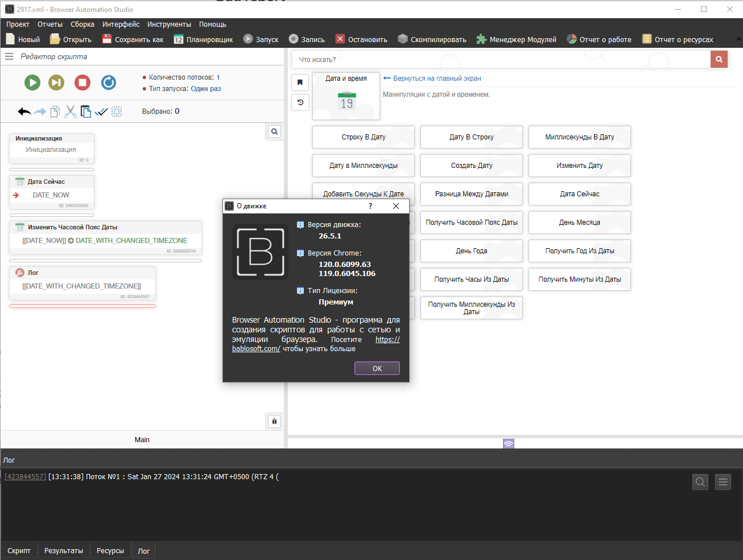Click the undo arrow icon
The height and width of the screenshot is (560, 743).
coord(24,112)
